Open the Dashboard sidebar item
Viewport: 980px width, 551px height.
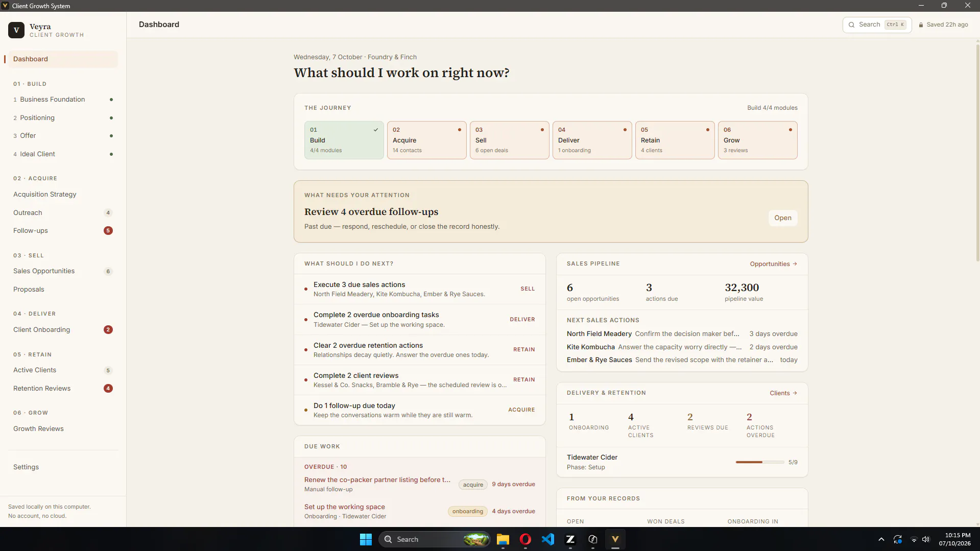(63, 59)
